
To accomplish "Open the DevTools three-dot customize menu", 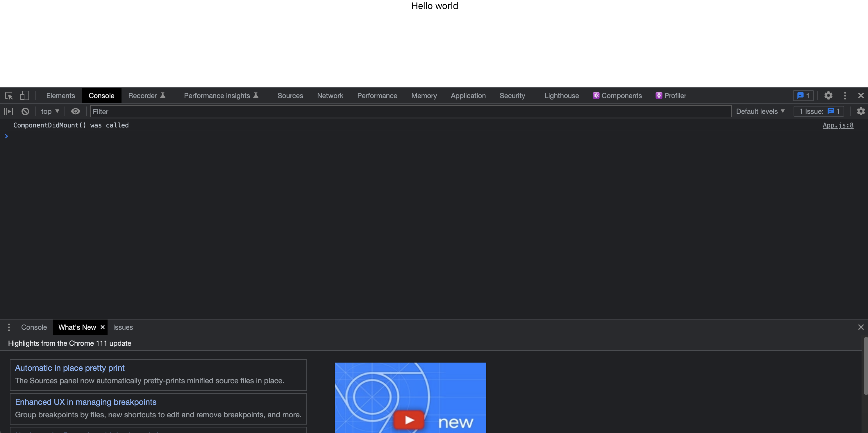I will [845, 96].
